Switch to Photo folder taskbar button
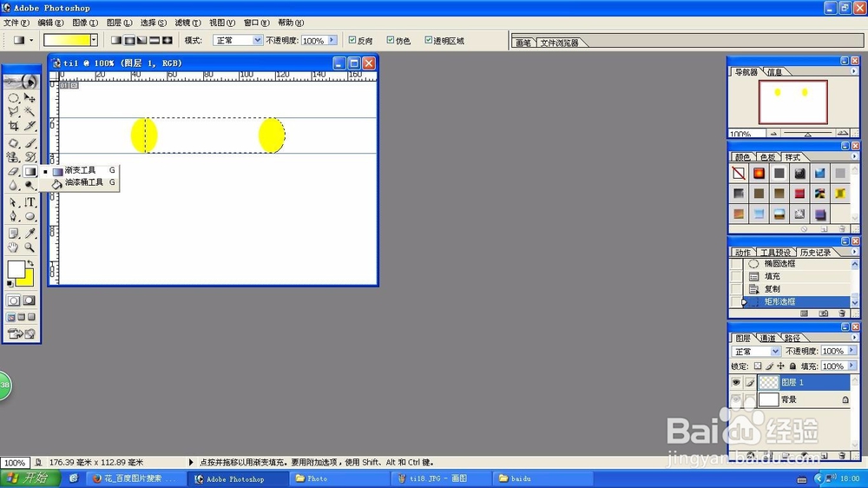Viewport: 868px width, 488px height. click(339, 478)
